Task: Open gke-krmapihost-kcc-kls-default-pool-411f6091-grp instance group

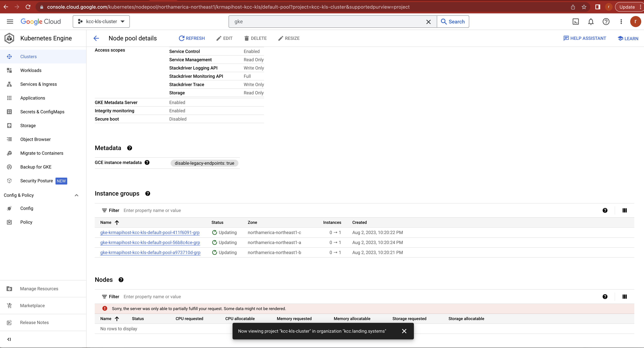Action: (150, 232)
